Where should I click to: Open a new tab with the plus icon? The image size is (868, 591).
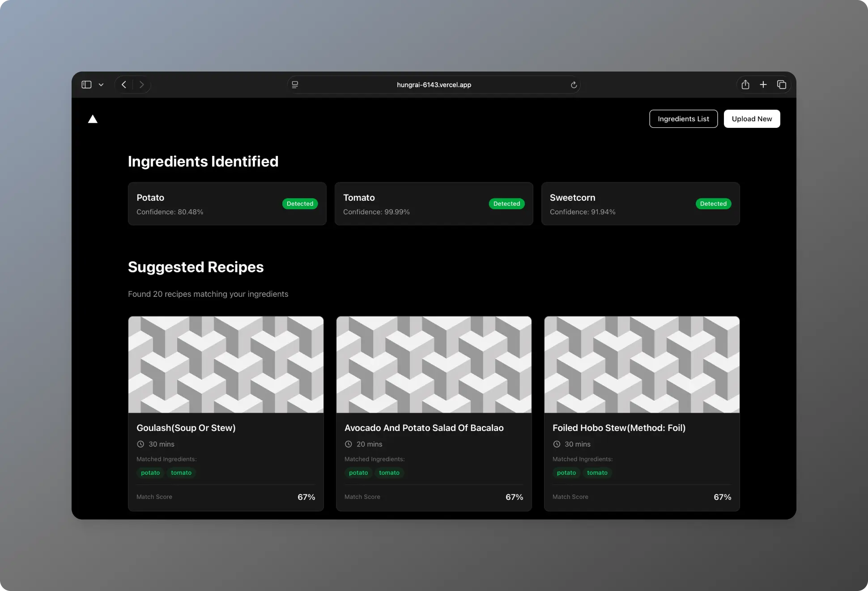tap(763, 84)
